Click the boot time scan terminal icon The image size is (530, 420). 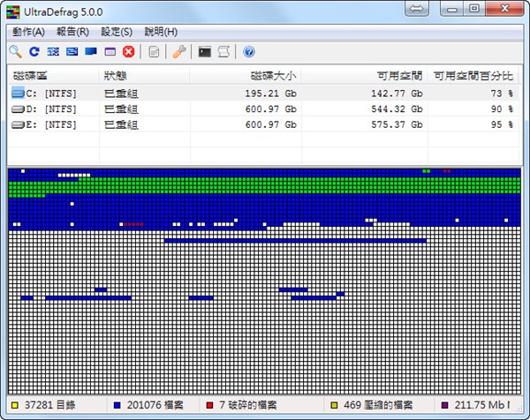[204, 52]
